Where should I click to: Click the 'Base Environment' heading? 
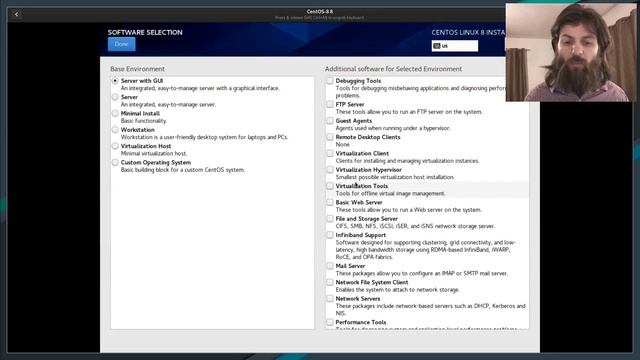(138, 69)
